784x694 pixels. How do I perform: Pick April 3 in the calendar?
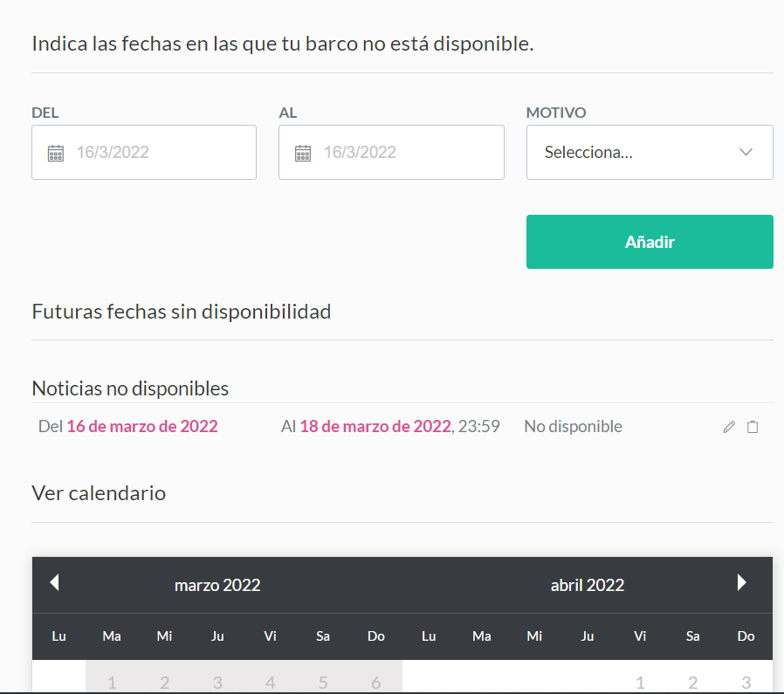click(746, 682)
